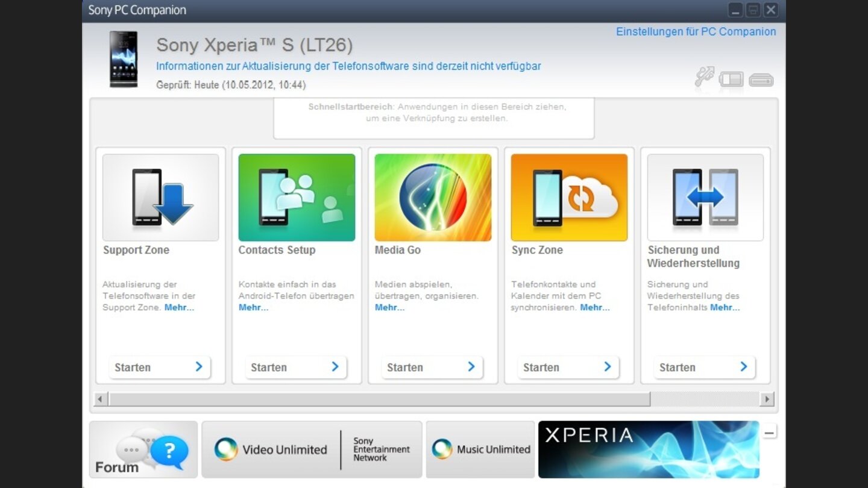
Task: Click the Sicherung und Wiederherstellung phones icon
Action: (x=705, y=198)
